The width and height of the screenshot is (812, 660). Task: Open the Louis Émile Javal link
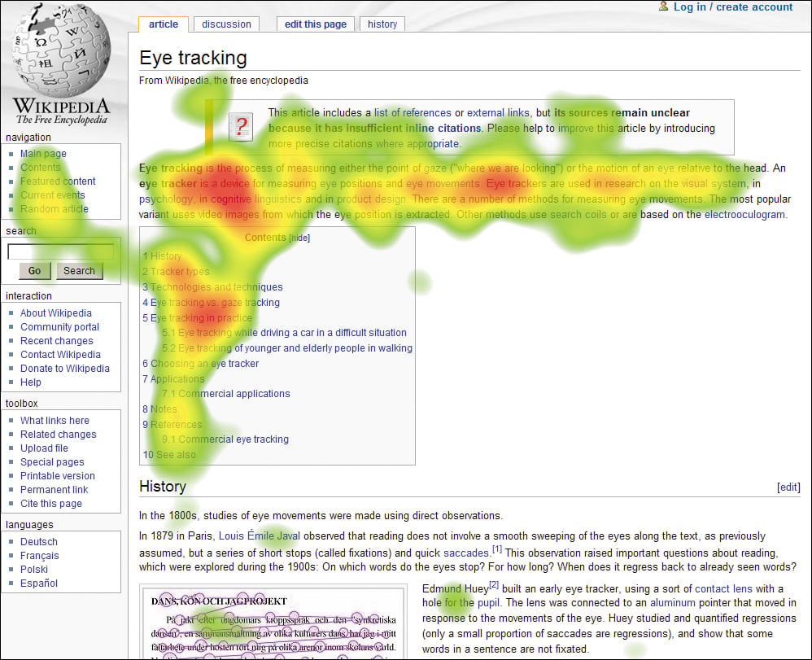click(260, 536)
